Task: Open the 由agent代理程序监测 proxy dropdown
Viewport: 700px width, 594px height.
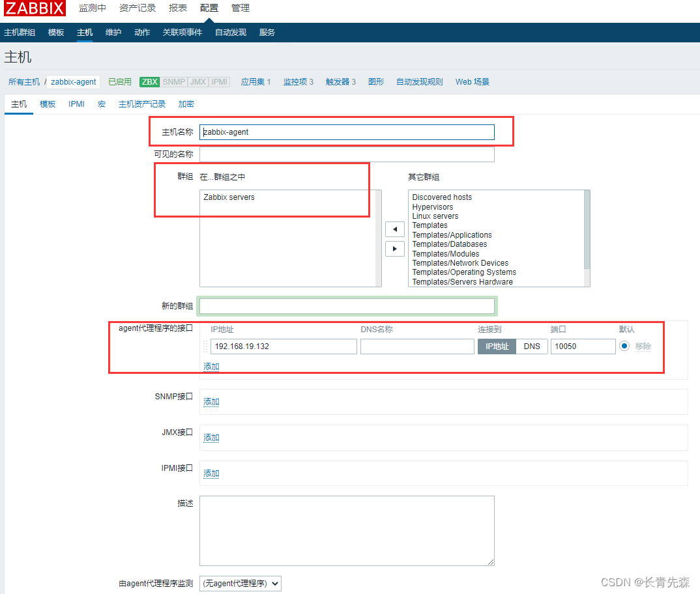Action: point(241,584)
